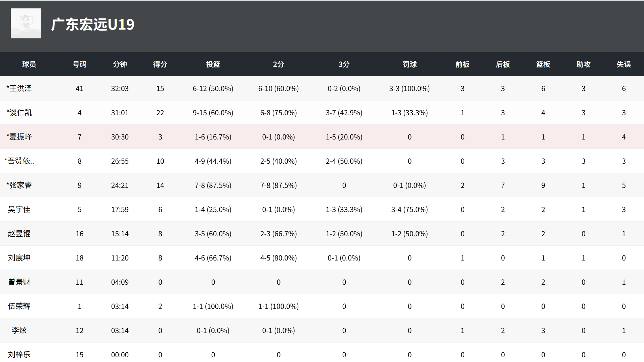This screenshot has height=362, width=644.
Task: Select truncated player name *吾赞依..
Action: point(19,161)
